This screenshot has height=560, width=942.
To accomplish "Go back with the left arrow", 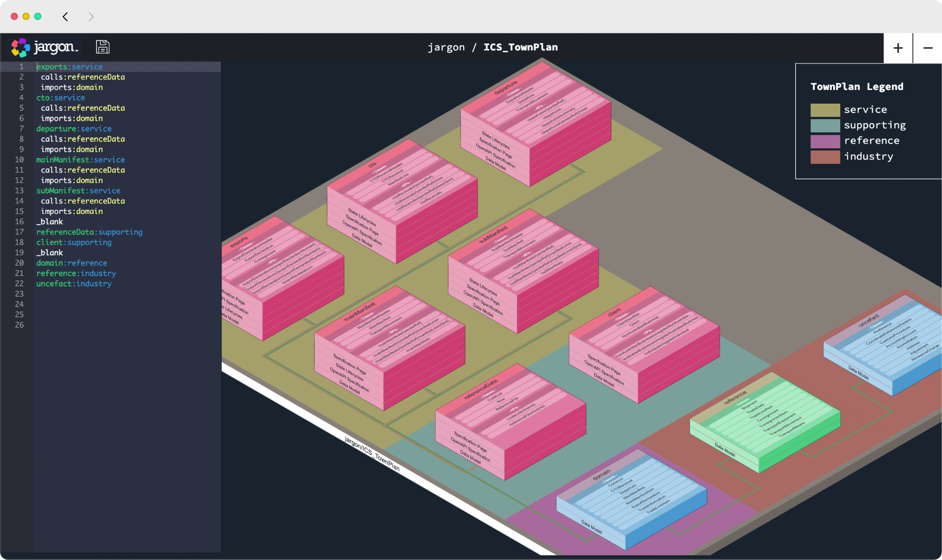I will tap(65, 16).
